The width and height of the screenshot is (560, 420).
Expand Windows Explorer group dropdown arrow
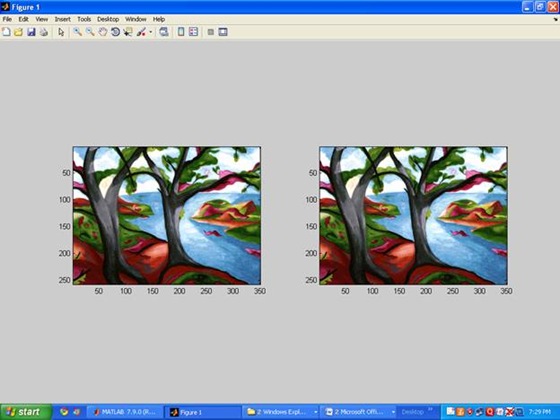(316, 412)
